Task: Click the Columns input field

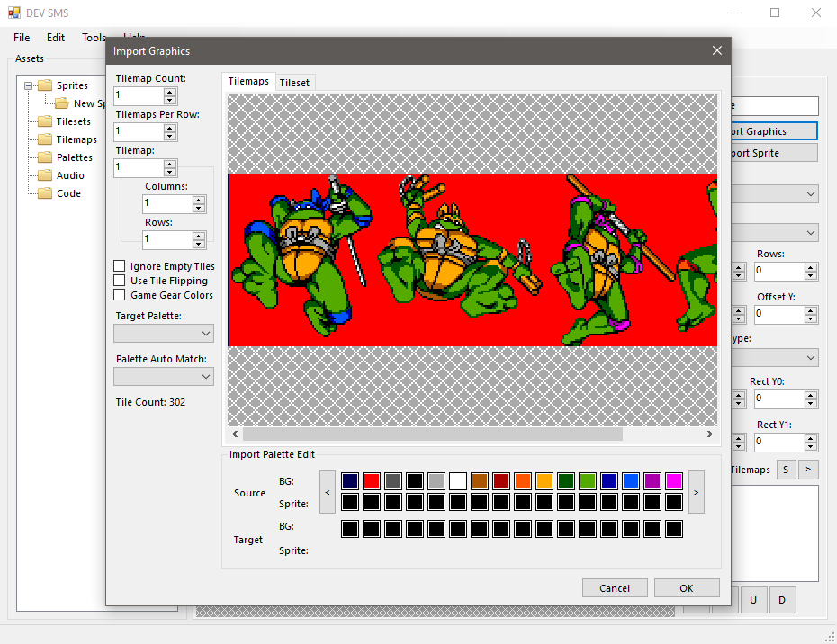Action: 167,204
